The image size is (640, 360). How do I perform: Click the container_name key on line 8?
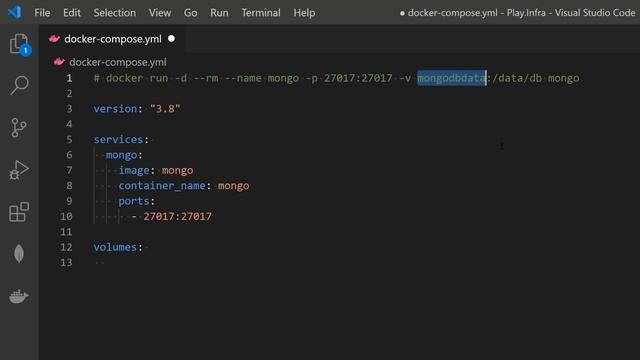[x=162, y=186]
